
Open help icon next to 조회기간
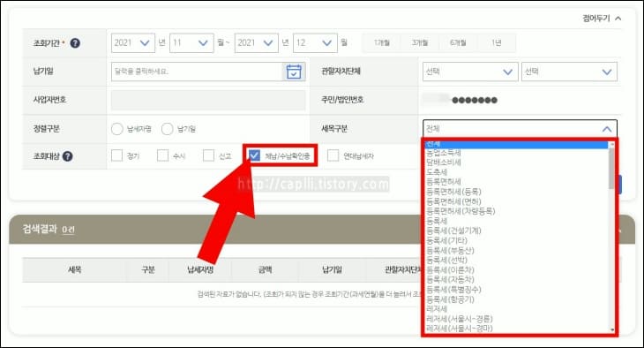[x=75, y=42]
